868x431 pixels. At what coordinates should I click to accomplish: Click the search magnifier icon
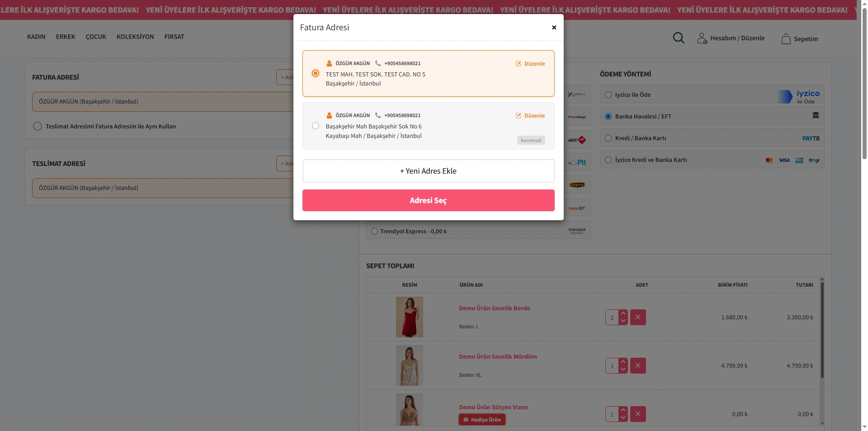tap(678, 38)
